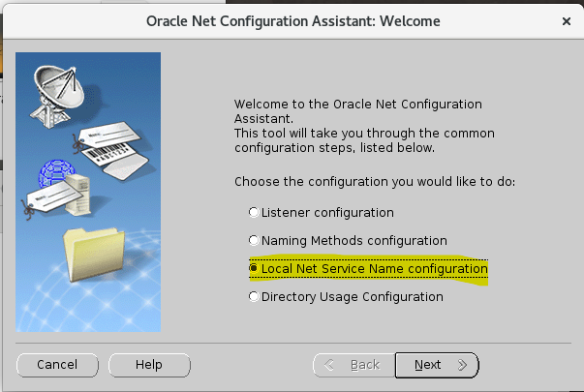This screenshot has height=392, width=584.
Task: Click the 'Choose the configuration you would like to do:' text
Action: pyautogui.click(x=374, y=182)
